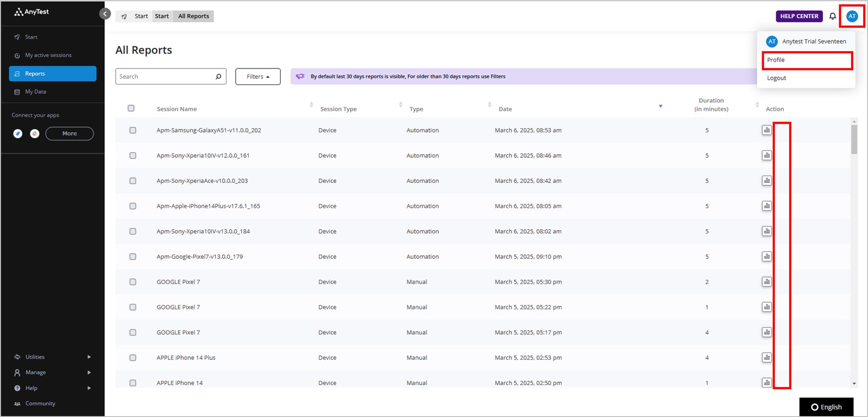
Task: Open My Data in sidebar
Action: click(36, 92)
